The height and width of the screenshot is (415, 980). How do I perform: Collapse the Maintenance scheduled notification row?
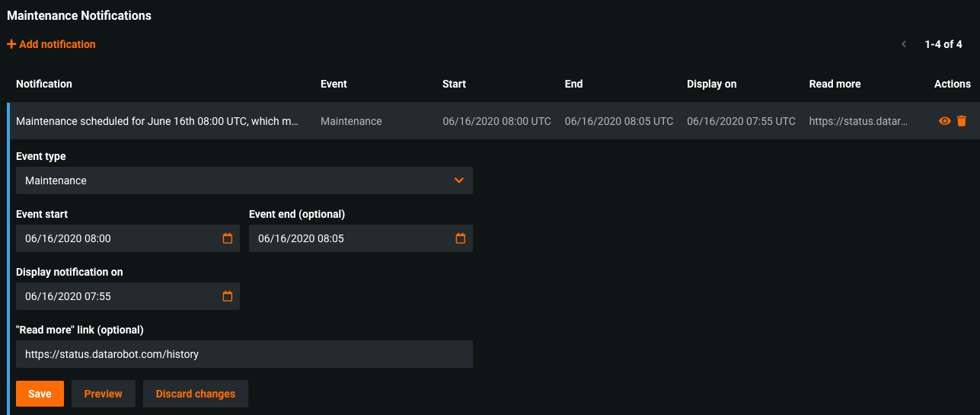[157, 121]
